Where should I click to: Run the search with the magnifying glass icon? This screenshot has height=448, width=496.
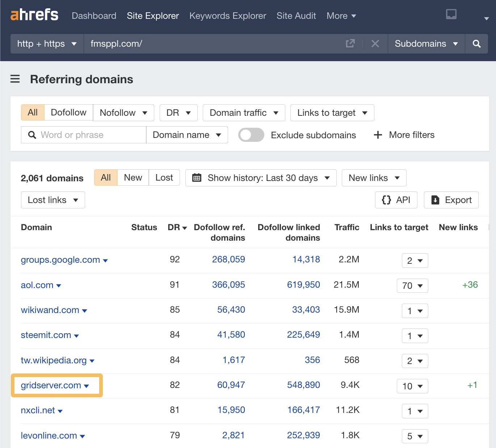[x=476, y=43]
